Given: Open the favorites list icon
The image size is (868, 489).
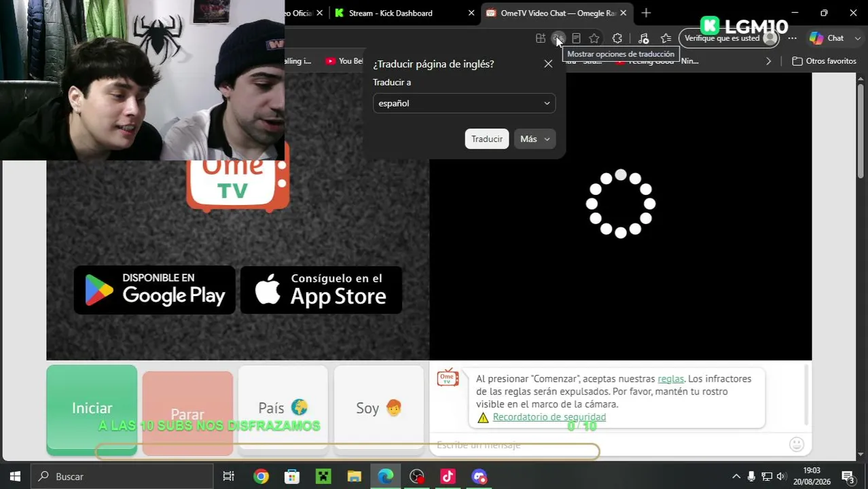Looking at the screenshot, I should [x=666, y=38].
